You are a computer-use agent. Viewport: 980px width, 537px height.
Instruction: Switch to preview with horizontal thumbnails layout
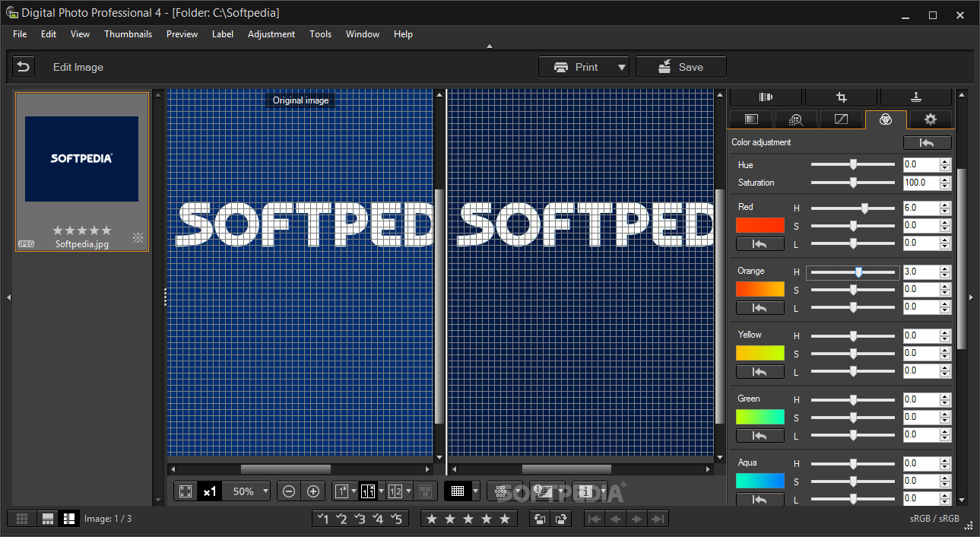[x=48, y=519]
